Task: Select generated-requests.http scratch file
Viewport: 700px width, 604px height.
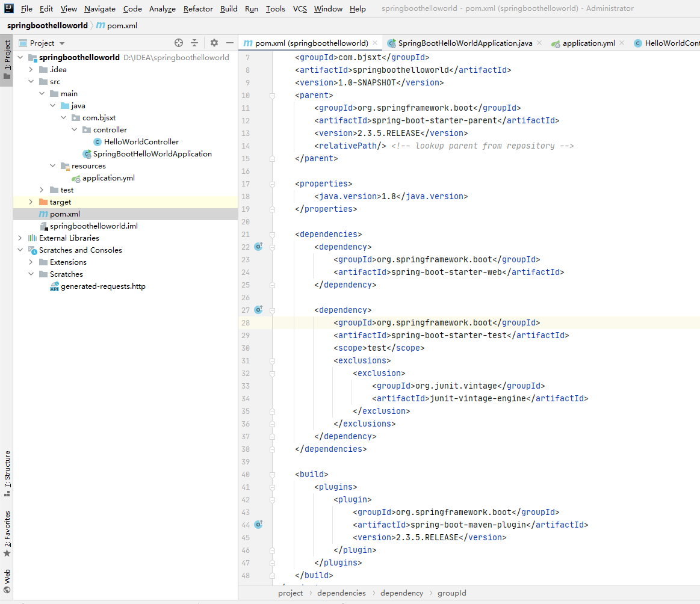Action: [x=103, y=286]
